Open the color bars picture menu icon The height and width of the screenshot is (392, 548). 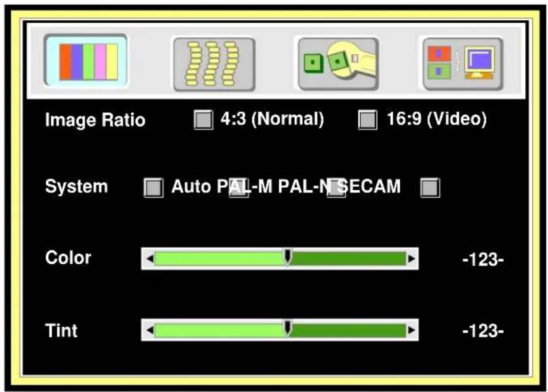click(85, 61)
